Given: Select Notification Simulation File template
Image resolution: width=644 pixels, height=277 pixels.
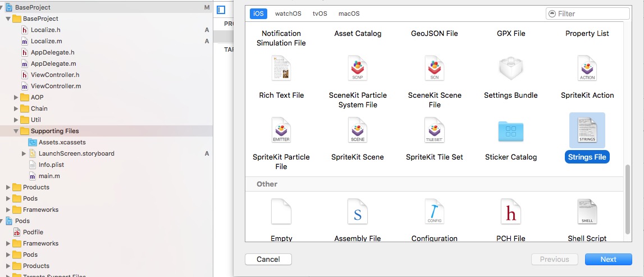Looking at the screenshot, I should (281, 38).
